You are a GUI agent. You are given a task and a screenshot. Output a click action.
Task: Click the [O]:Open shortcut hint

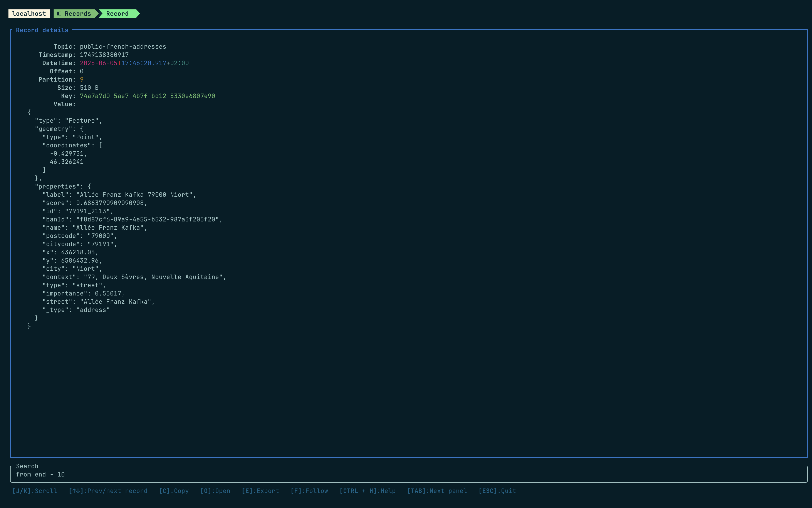[215, 491]
